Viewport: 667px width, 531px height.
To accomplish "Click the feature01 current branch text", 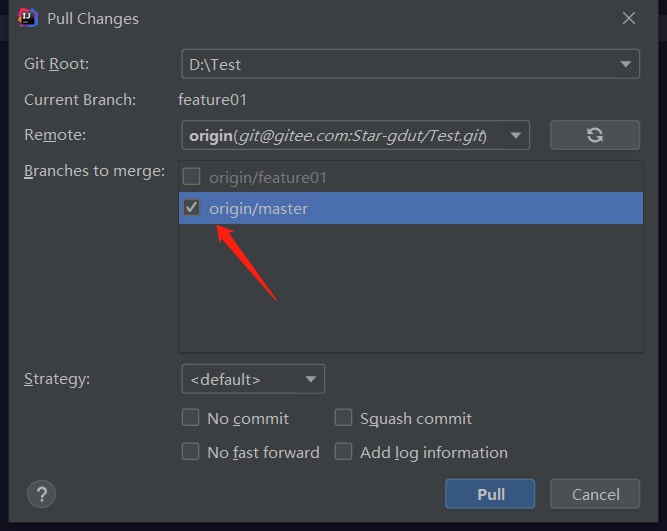I will (212, 99).
